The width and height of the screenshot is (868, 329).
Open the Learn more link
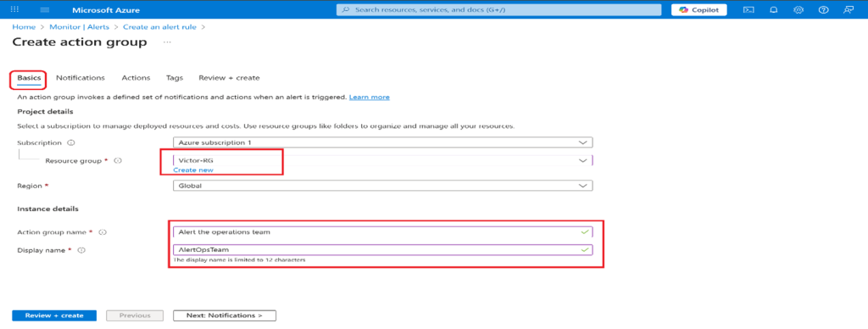[x=370, y=97]
